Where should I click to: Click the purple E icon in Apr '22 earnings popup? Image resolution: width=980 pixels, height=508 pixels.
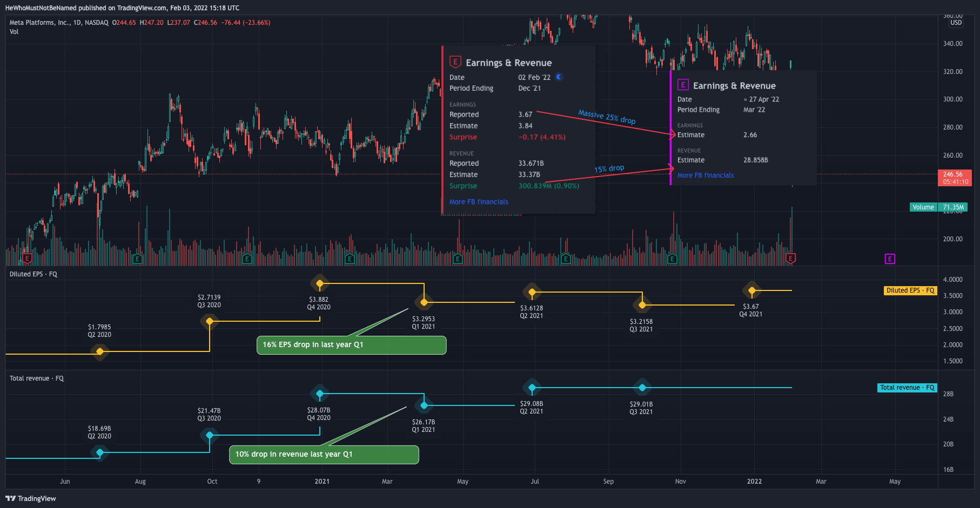(683, 85)
